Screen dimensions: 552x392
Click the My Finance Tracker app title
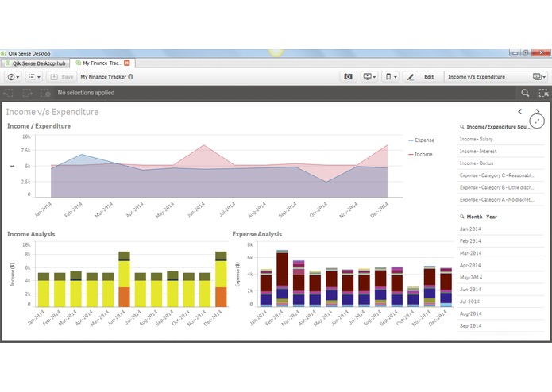coord(103,77)
